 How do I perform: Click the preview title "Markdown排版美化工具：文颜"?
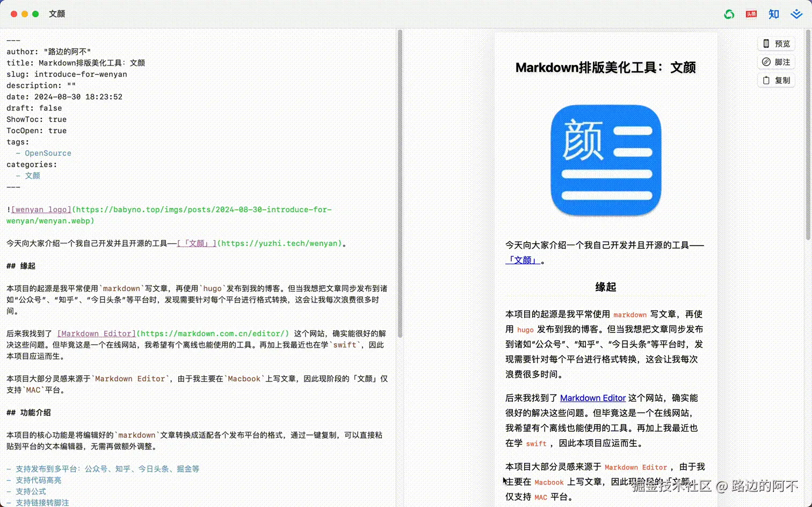coord(606,67)
